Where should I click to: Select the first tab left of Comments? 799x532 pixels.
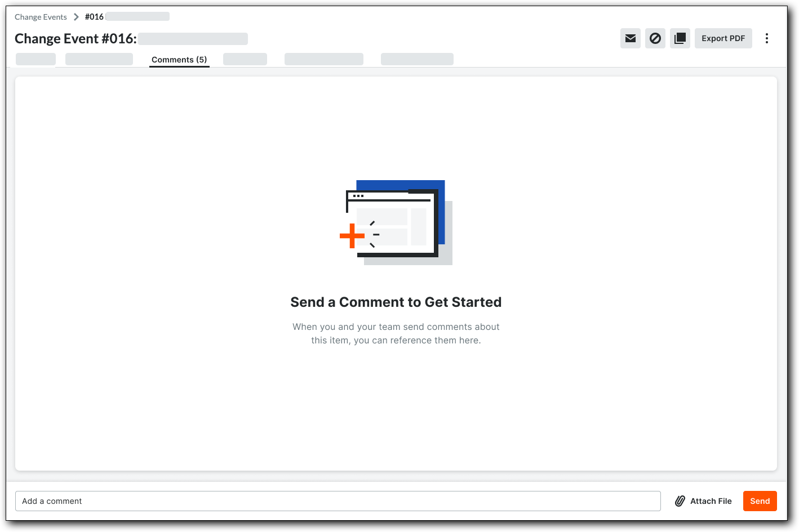(x=99, y=59)
